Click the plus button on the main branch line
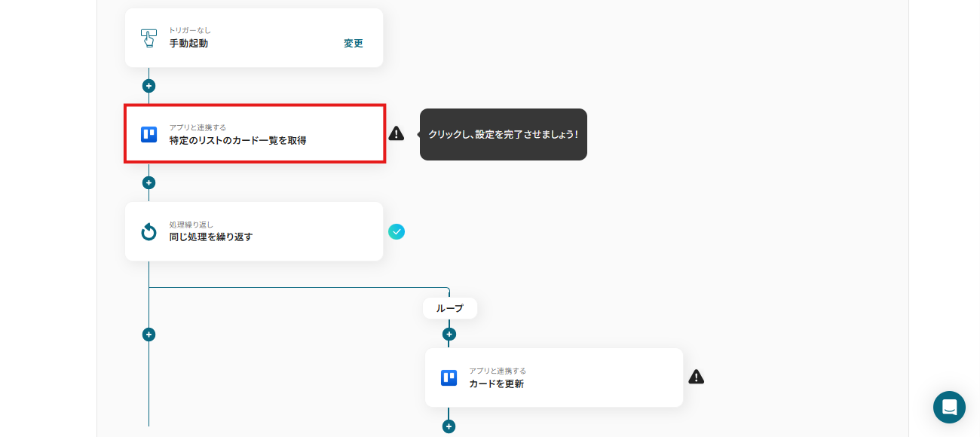Screen dimensions: 980x437 coord(149,335)
